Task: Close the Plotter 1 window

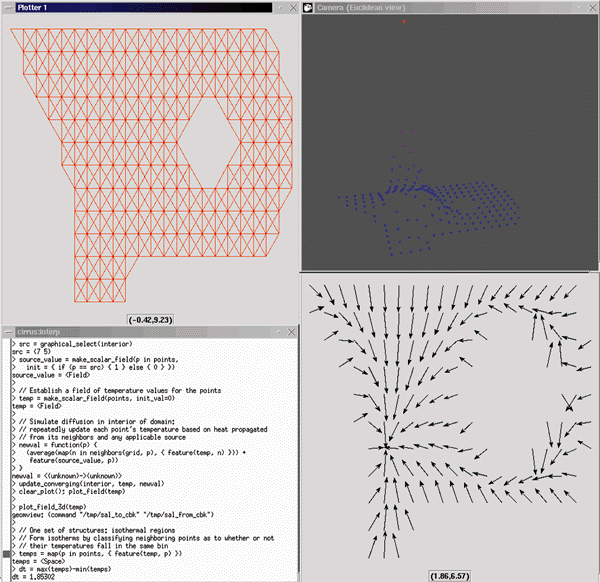Action: (291, 6)
